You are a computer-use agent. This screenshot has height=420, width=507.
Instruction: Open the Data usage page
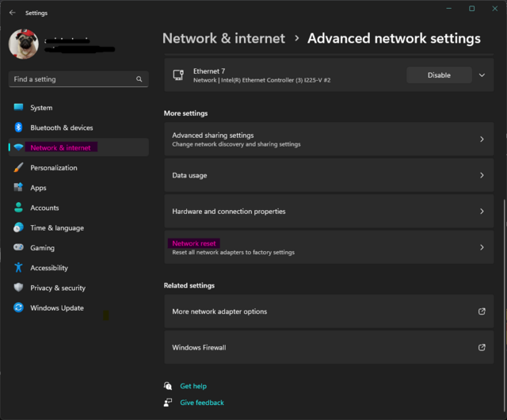point(328,175)
